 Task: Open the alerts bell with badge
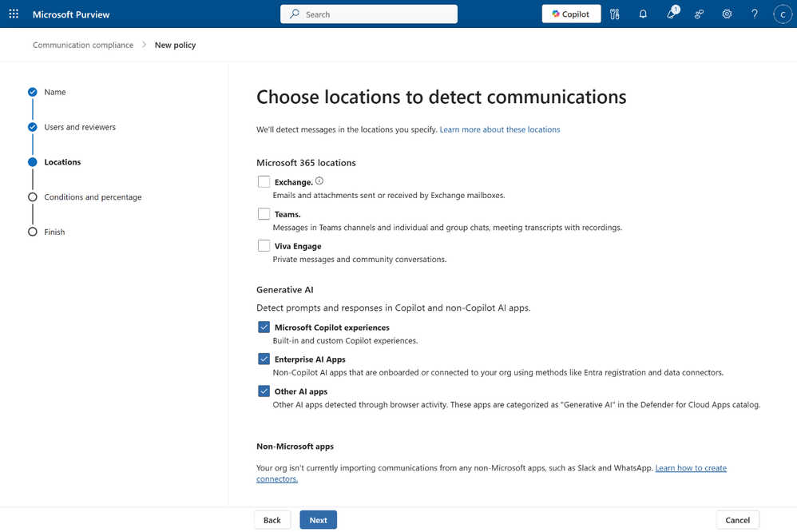672,14
